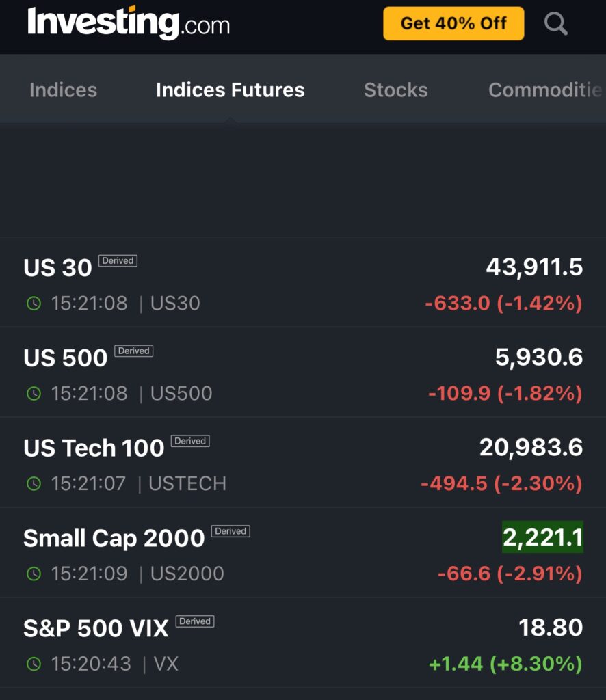Click the Investing.com logo
This screenshot has width=606, height=700.
coord(129,24)
